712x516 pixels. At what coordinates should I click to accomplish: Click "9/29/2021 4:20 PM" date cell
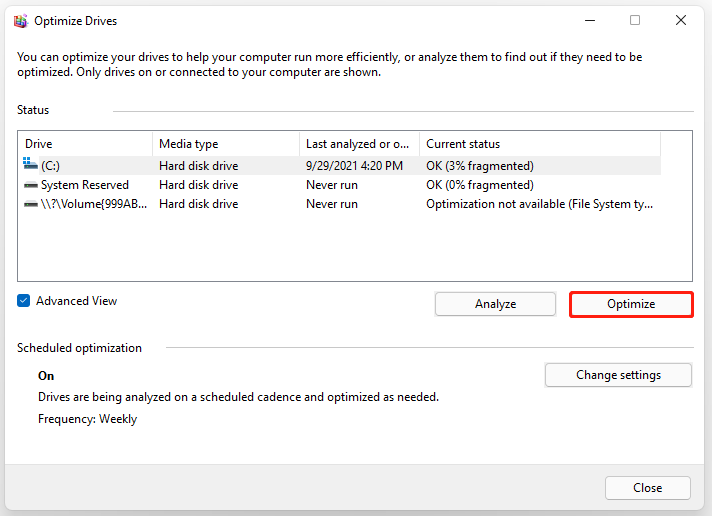(354, 166)
